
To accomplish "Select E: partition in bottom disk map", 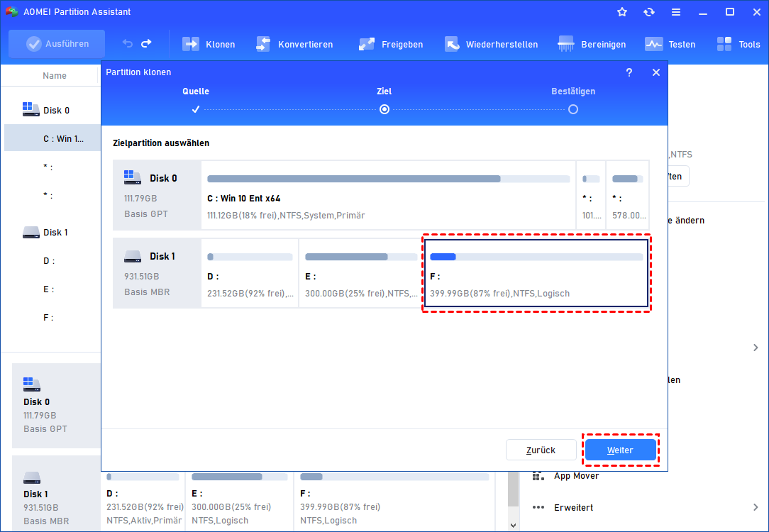I will [x=240, y=499].
